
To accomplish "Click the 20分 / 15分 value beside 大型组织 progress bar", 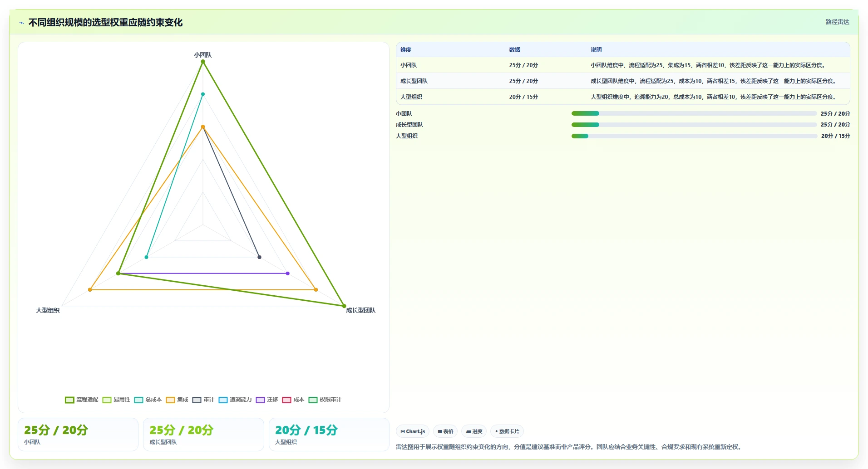I will point(835,136).
